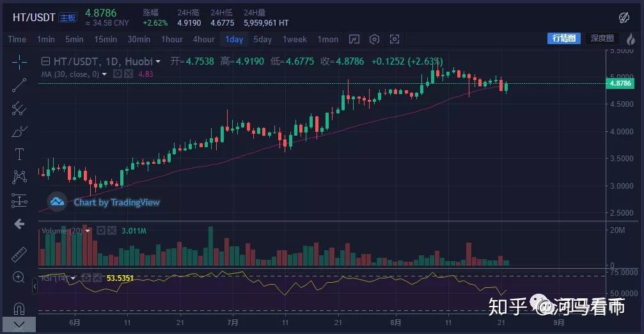This screenshot has width=644, height=334.
Task: Select the ruler measure tool
Action: click(19, 255)
